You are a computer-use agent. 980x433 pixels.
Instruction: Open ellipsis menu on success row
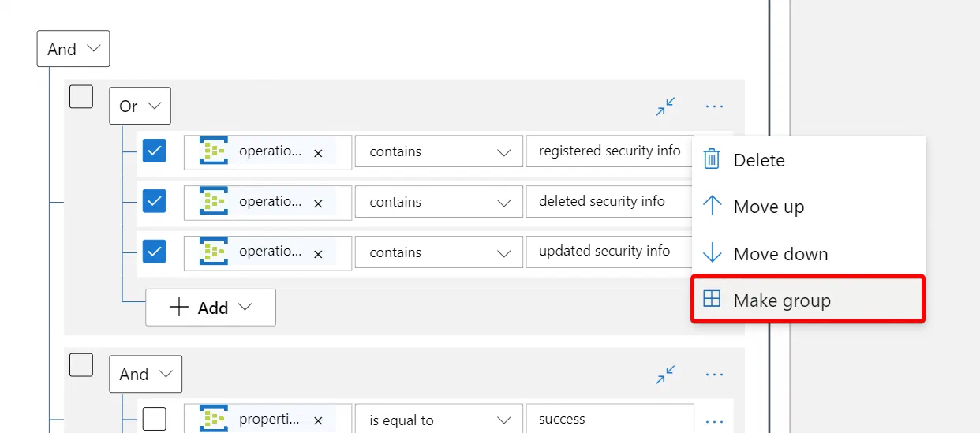point(714,422)
